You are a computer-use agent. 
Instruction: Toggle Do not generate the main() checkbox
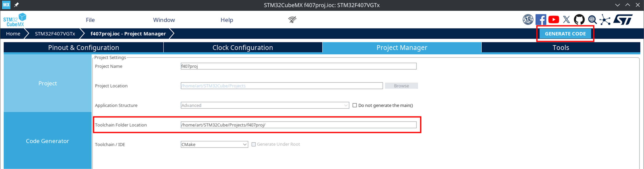pos(355,105)
